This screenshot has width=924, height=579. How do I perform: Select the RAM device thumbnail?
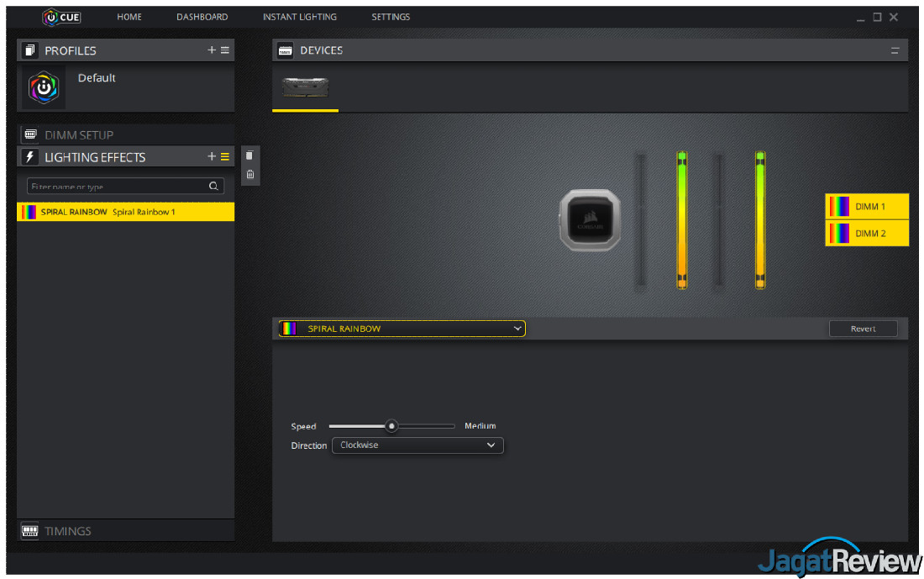(305, 87)
